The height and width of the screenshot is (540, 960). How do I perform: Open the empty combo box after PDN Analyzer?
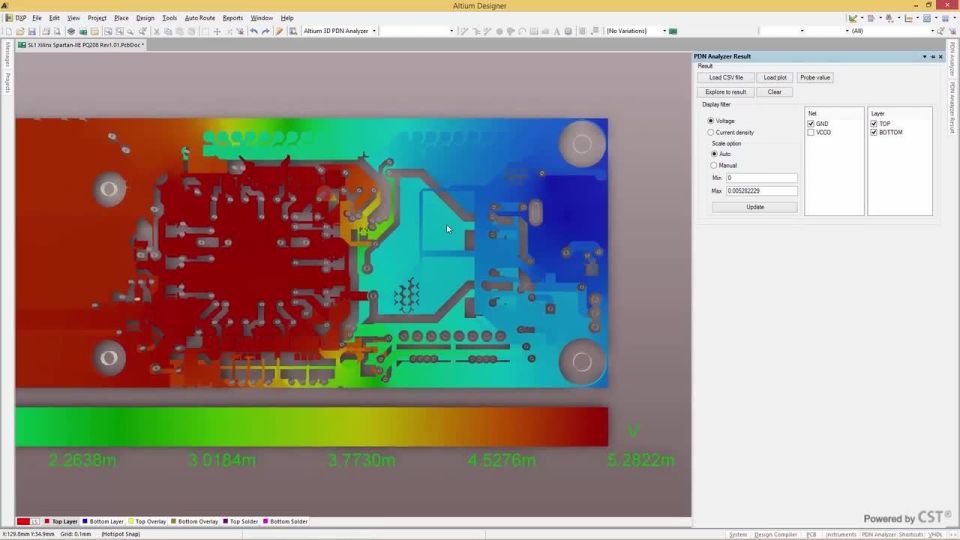[x=451, y=31]
